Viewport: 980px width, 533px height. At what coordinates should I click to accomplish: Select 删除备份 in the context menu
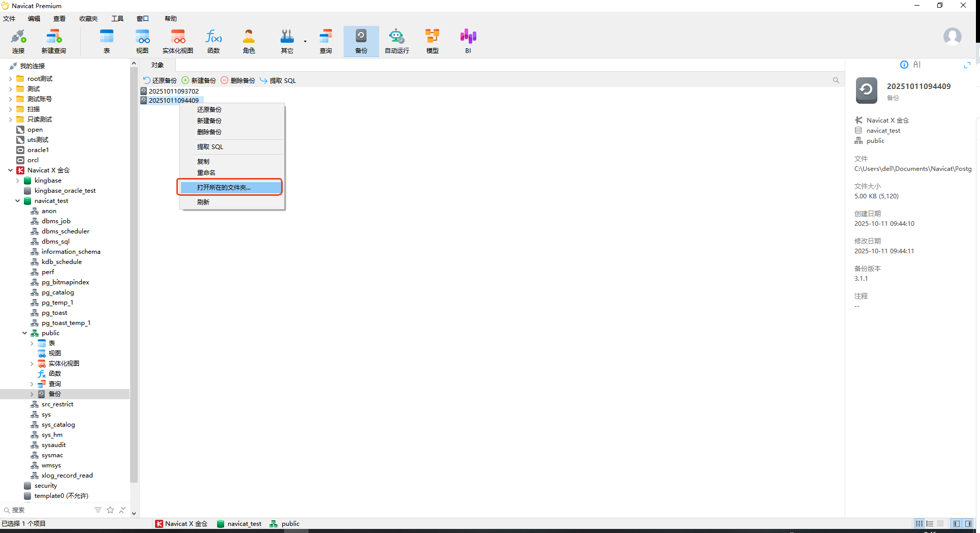[232, 132]
